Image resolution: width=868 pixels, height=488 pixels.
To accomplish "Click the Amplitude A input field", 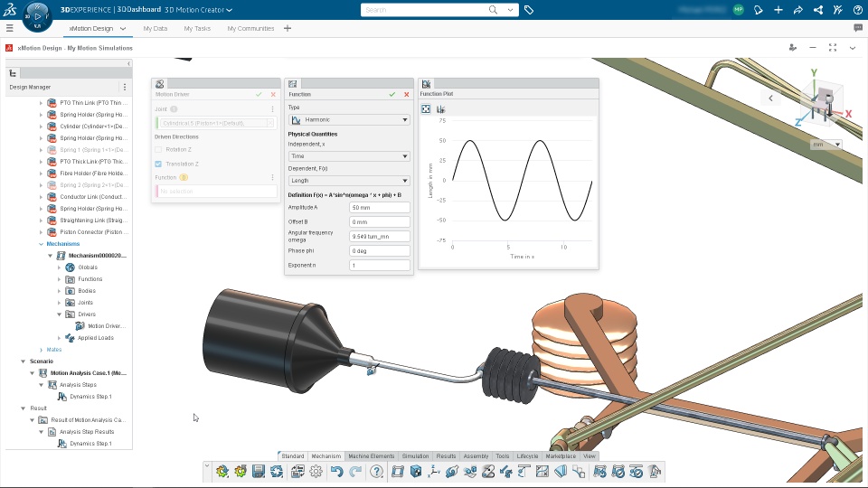I will click(x=380, y=208).
